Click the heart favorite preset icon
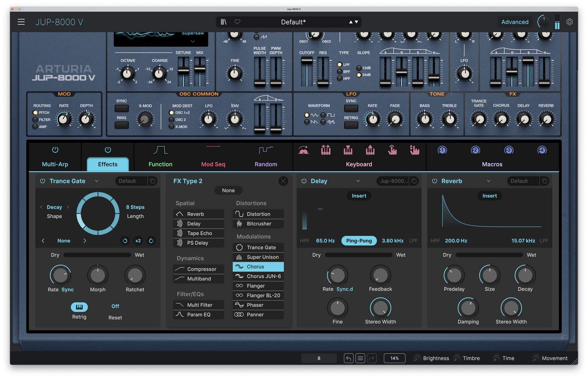The width and height of the screenshot is (588, 378). point(237,22)
